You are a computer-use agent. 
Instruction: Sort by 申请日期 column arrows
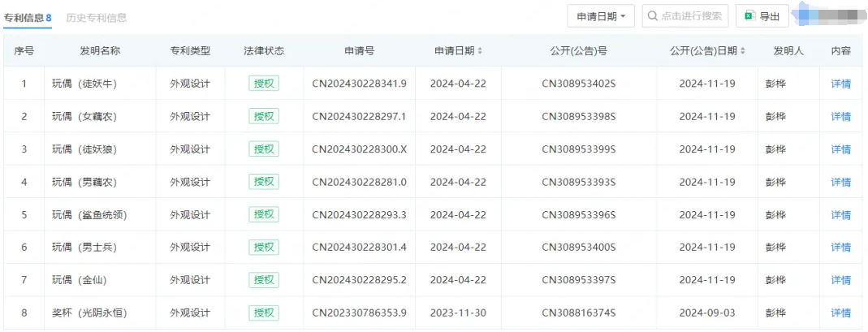pos(480,51)
